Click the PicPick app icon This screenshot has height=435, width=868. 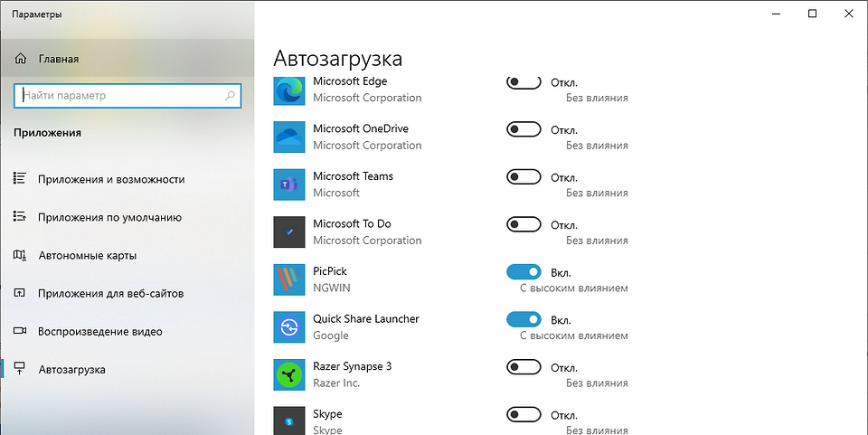coord(289,279)
